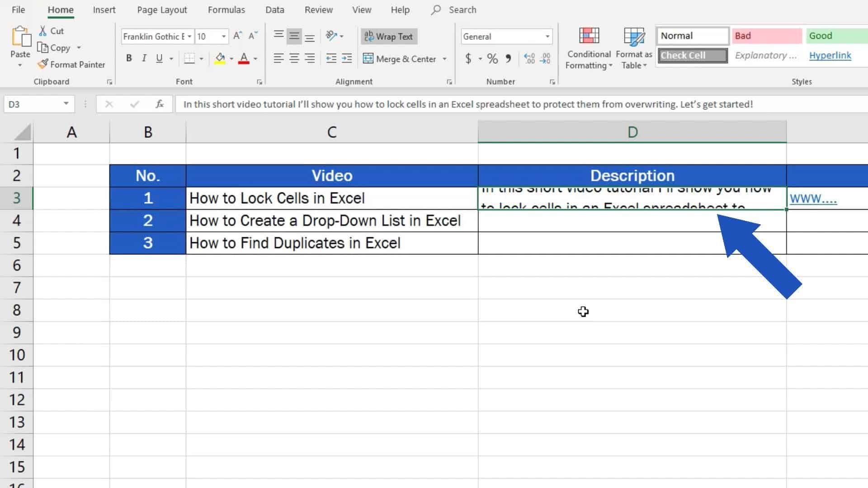Toggle bold formatting
This screenshot has height=488, width=868.
(x=129, y=58)
